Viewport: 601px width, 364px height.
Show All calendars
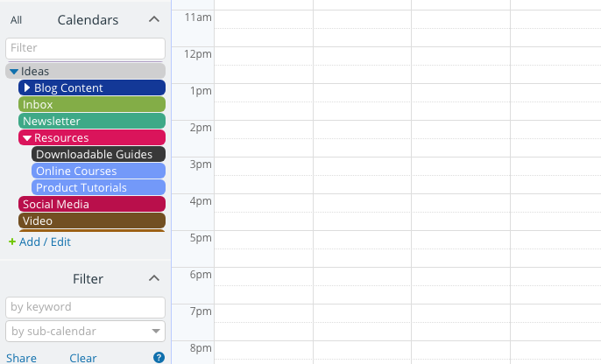tap(16, 20)
